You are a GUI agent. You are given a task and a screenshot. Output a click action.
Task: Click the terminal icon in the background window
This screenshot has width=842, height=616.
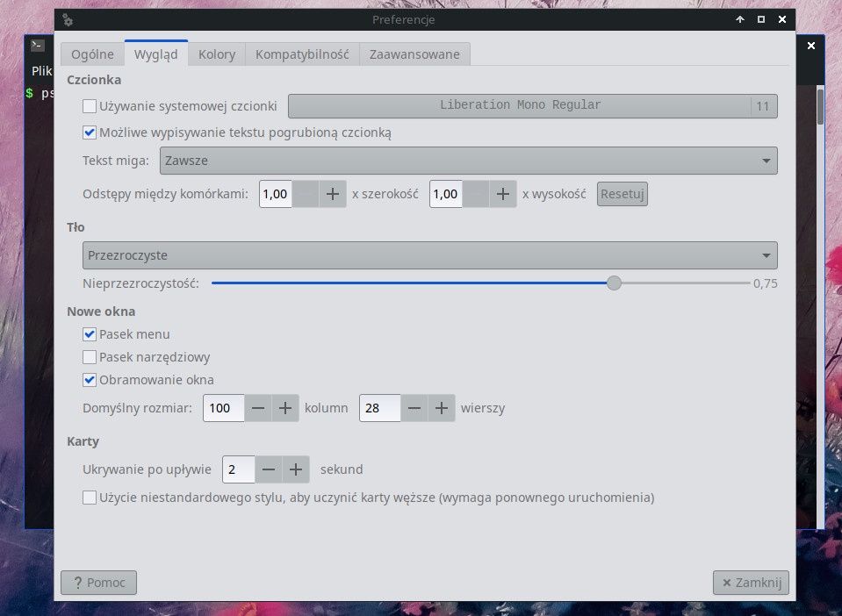38,45
